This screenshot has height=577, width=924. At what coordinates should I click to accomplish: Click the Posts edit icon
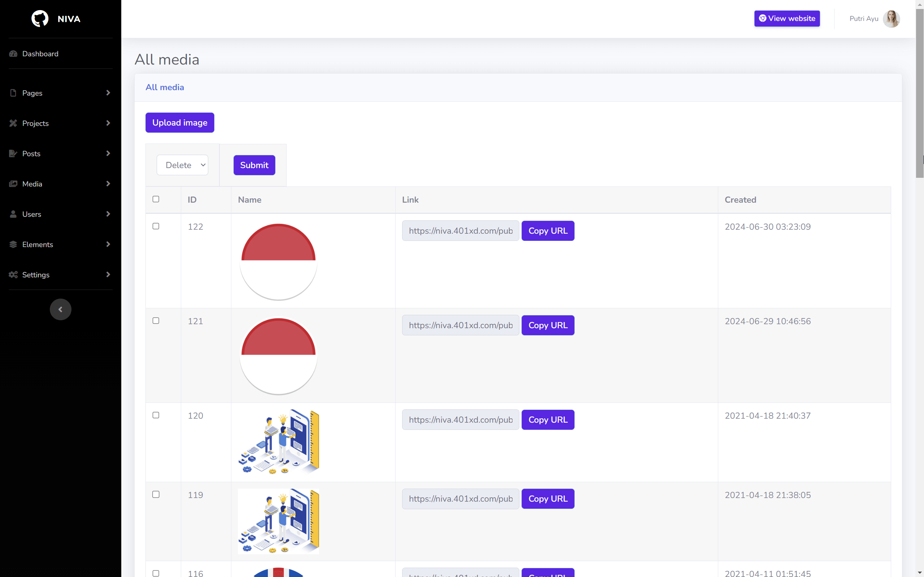[13, 153]
